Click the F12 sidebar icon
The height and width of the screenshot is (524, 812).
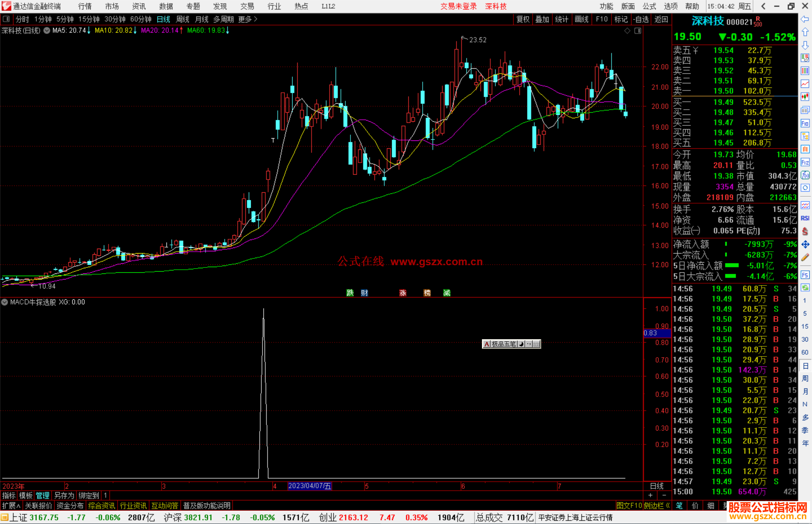(x=805, y=162)
